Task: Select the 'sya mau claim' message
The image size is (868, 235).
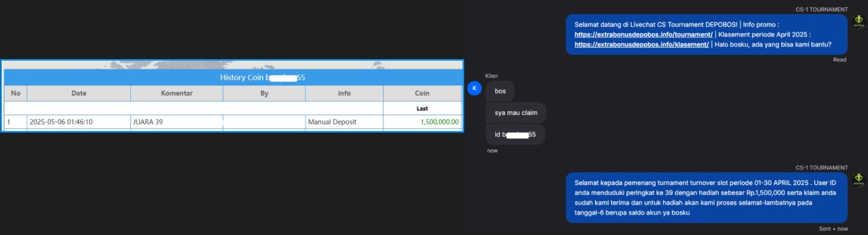Action: 516,113
